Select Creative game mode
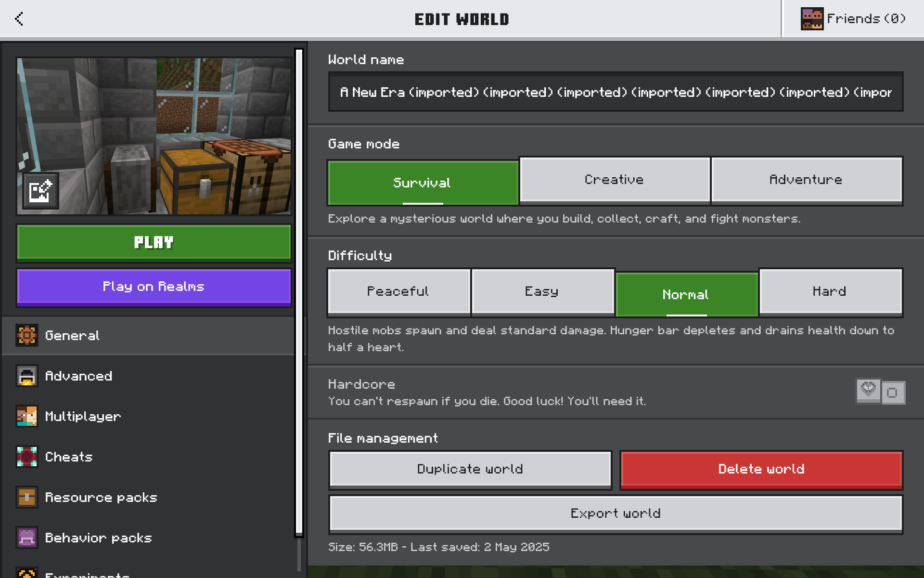This screenshot has width=924, height=578. tap(614, 180)
